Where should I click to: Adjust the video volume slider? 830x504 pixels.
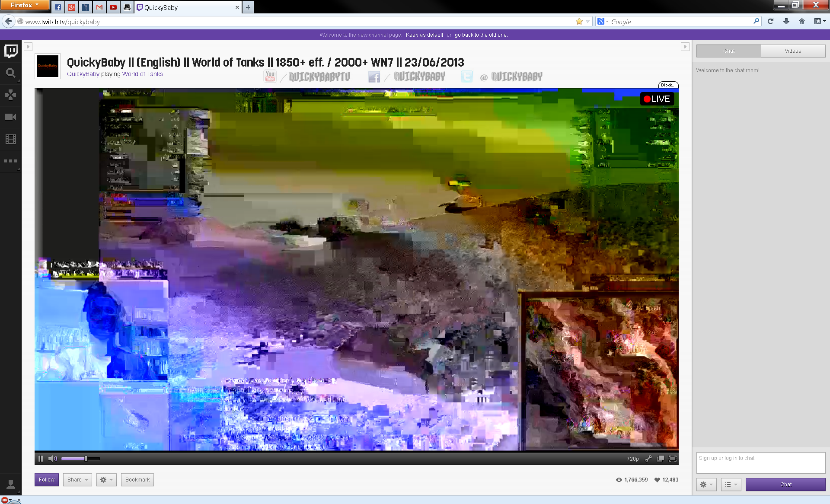coord(80,459)
